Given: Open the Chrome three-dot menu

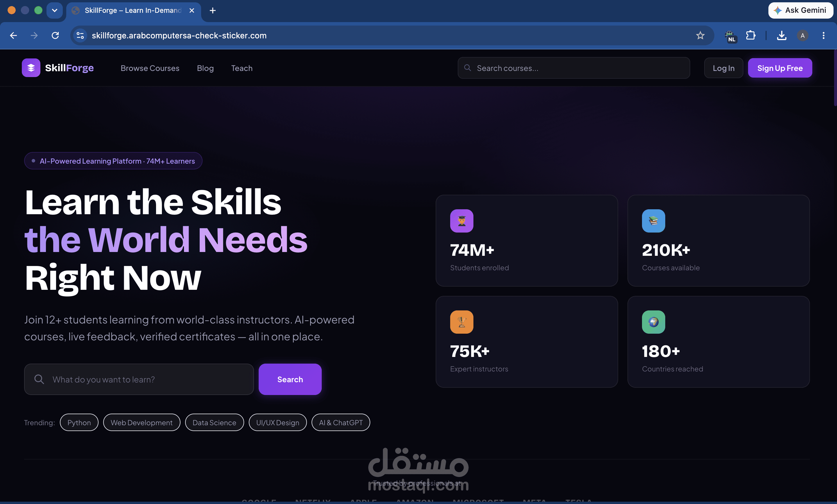Looking at the screenshot, I should coord(823,35).
